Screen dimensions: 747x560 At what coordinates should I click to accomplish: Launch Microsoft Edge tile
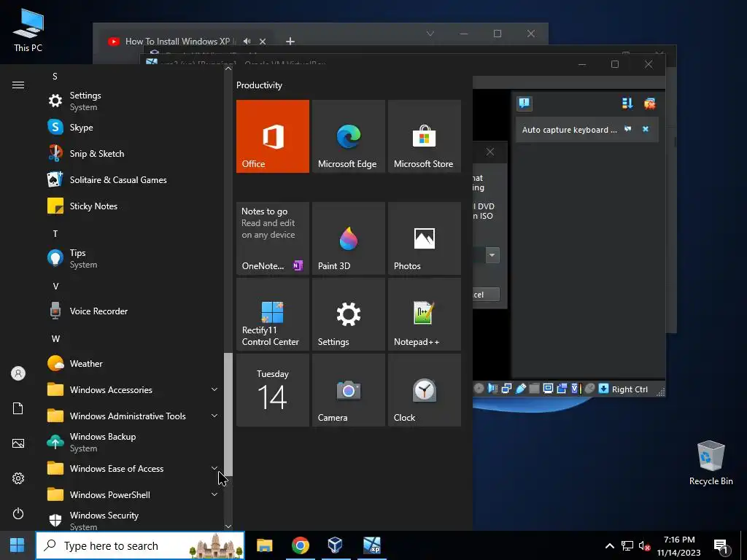(348, 136)
